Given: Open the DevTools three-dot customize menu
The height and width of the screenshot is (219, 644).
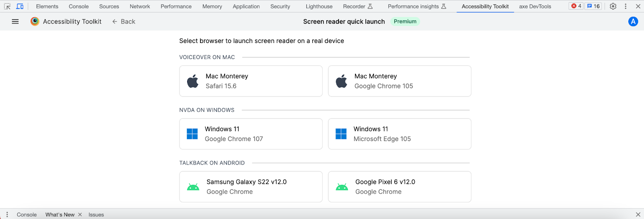Looking at the screenshot, I should [x=625, y=6].
